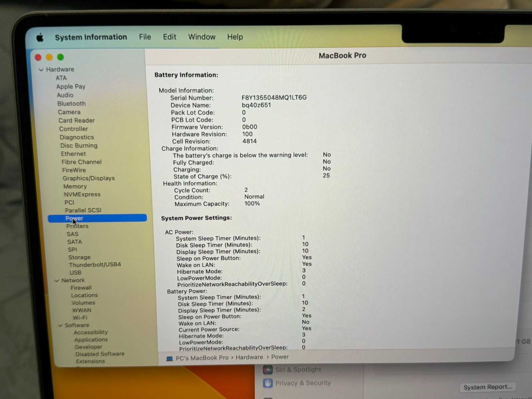
Task: Select Disc Burning in the sidebar
Action: pyautogui.click(x=79, y=145)
